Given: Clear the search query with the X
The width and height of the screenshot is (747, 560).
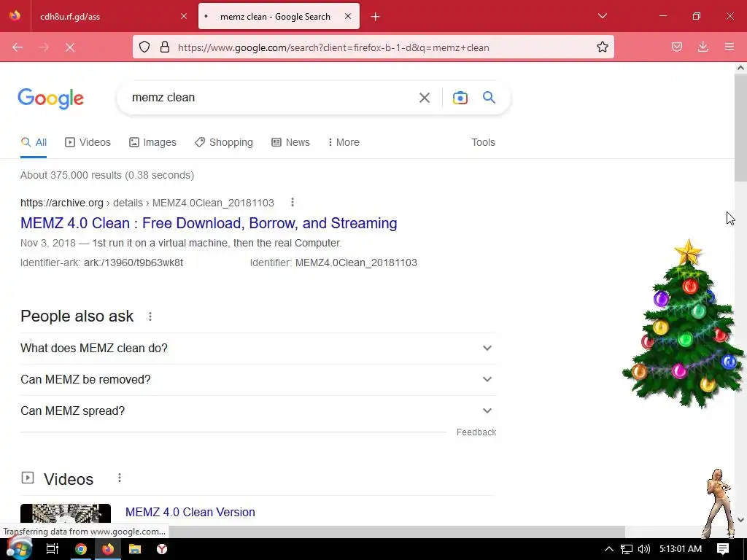Looking at the screenshot, I should click(x=424, y=98).
